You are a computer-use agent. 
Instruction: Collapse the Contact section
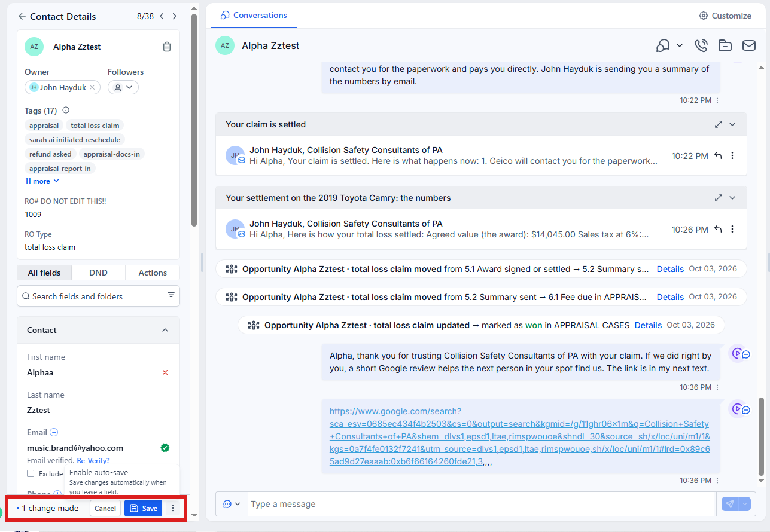tap(165, 330)
